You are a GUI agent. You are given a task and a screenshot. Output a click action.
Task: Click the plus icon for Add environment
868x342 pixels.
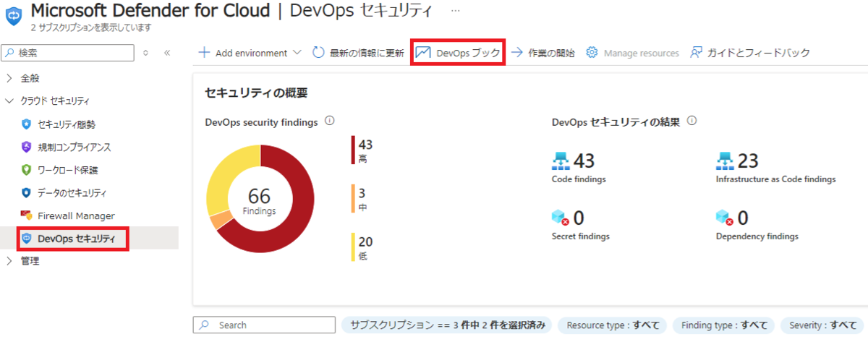(x=204, y=53)
